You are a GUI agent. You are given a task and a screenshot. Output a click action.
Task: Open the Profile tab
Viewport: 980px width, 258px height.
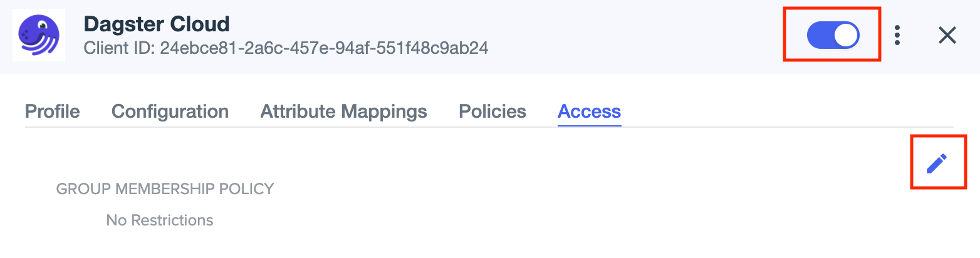[x=53, y=111]
